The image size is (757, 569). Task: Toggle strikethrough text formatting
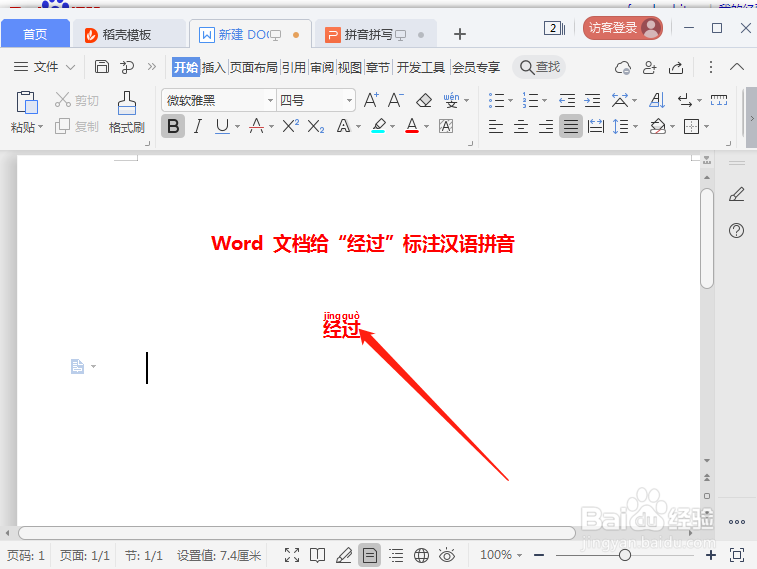click(x=256, y=126)
